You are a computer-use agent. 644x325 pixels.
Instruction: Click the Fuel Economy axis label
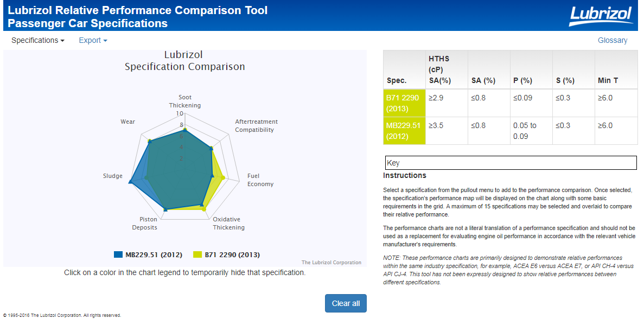click(x=260, y=180)
